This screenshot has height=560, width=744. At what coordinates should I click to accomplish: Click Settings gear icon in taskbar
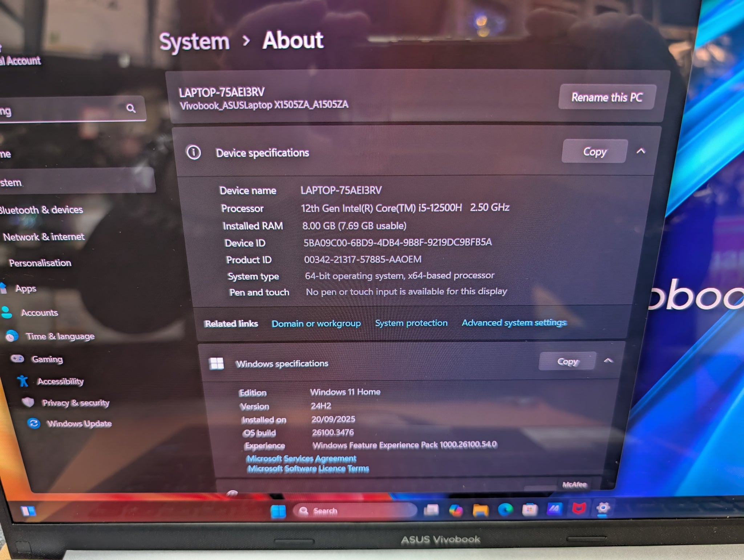(603, 508)
